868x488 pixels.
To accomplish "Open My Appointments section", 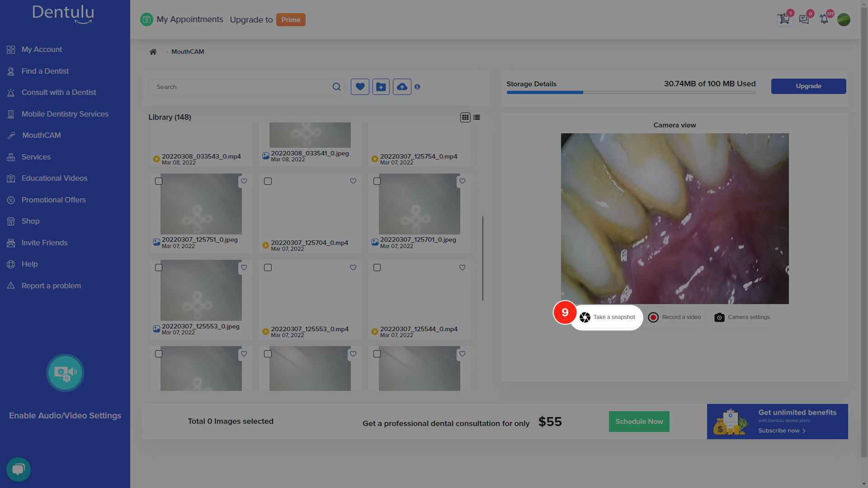I will pyautogui.click(x=181, y=19).
